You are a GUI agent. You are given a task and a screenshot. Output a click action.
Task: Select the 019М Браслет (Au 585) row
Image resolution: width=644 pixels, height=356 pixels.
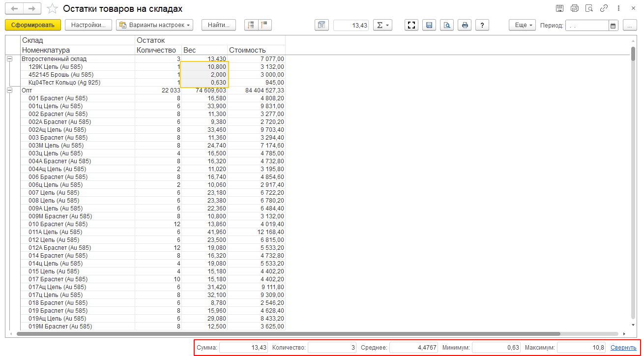[152, 326]
